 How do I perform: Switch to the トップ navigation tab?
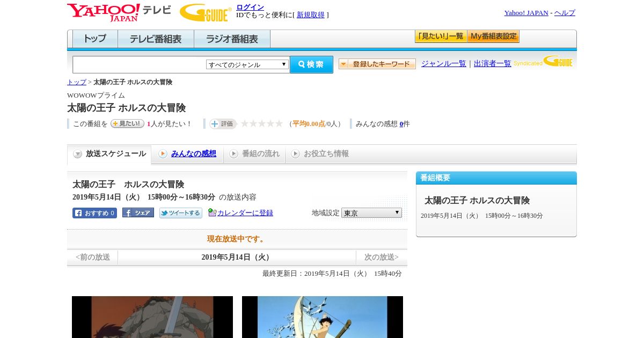[x=95, y=39]
